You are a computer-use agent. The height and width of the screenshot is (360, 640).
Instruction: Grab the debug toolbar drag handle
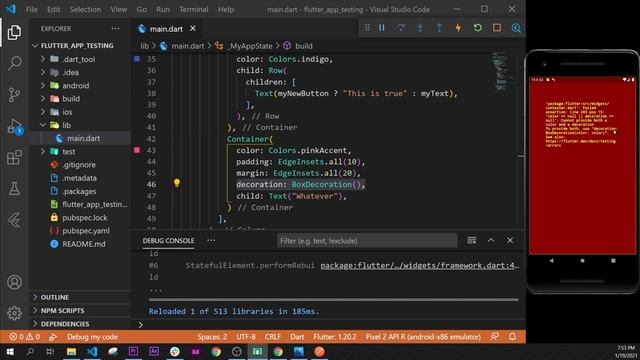click(x=367, y=28)
